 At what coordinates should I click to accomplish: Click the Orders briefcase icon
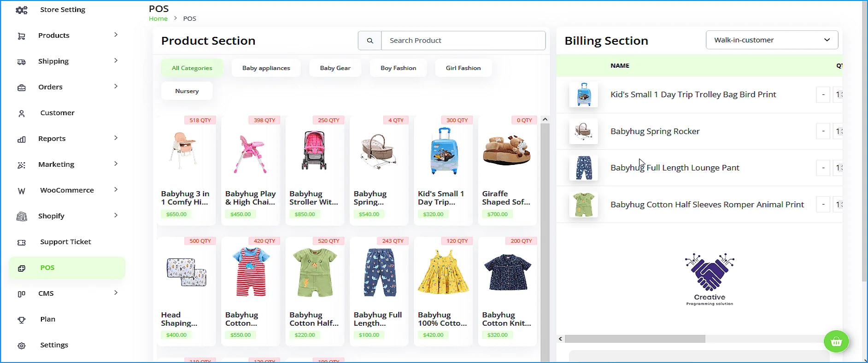(x=21, y=88)
